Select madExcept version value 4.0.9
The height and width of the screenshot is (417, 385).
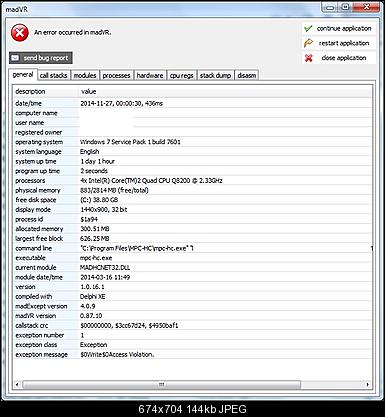88,306
